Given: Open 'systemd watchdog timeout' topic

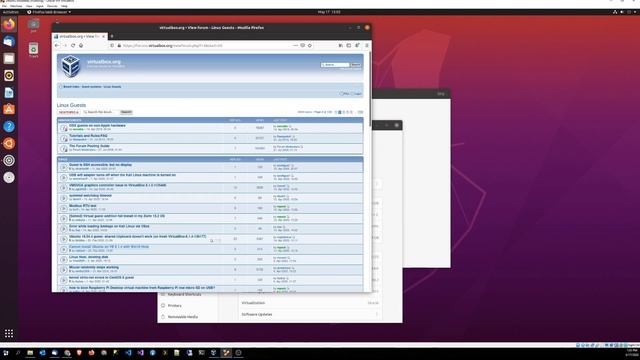Looking at the screenshot, I should (x=90, y=196).
